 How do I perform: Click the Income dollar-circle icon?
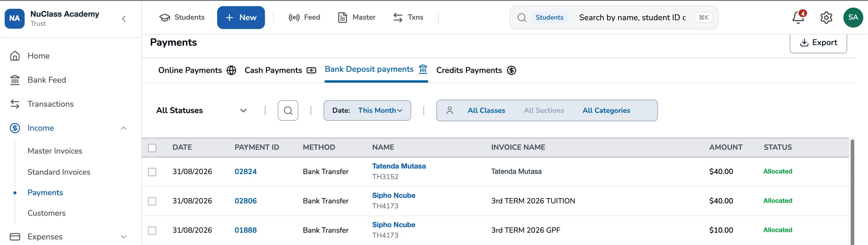coord(15,128)
